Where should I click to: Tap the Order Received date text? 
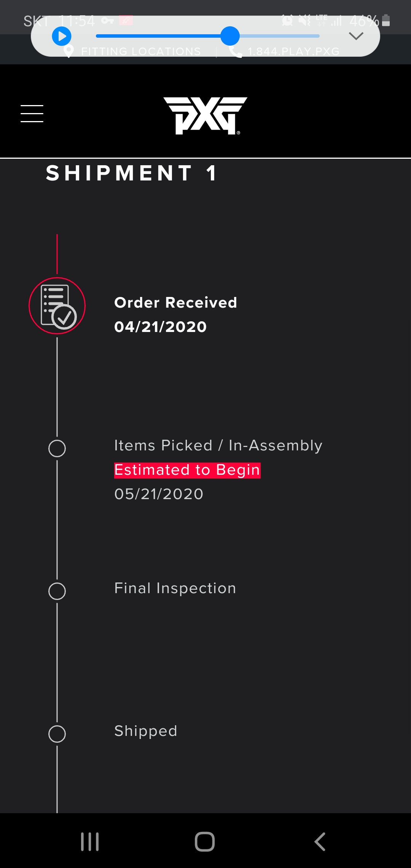coord(160,327)
